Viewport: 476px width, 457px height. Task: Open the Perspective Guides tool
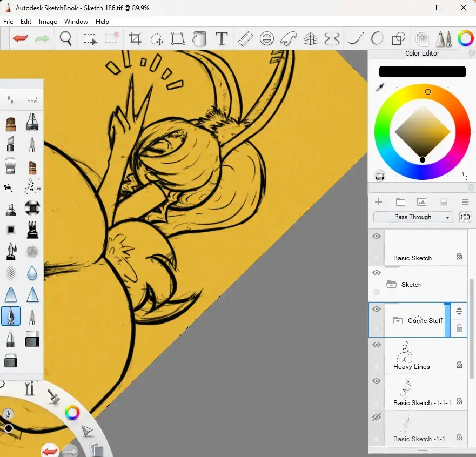[x=310, y=38]
